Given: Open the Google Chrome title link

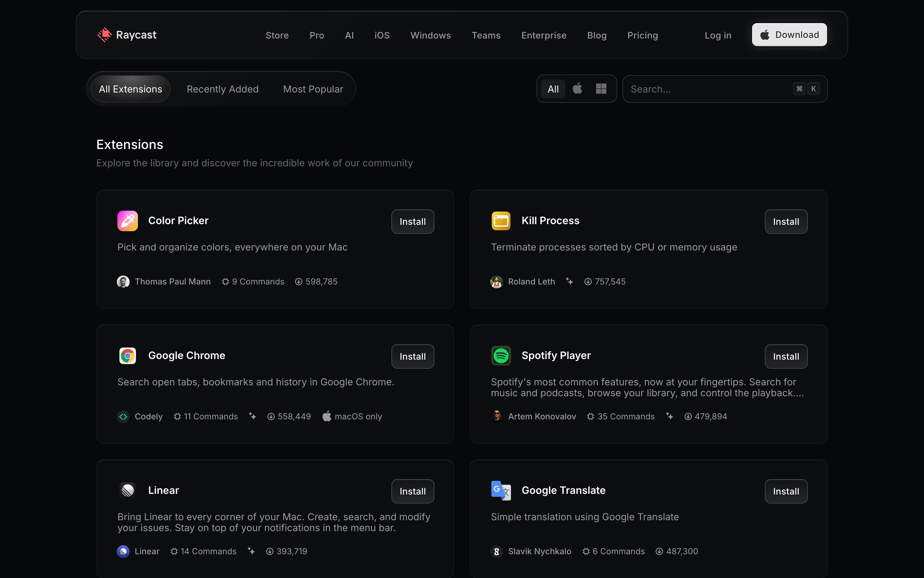Looking at the screenshot, I should click(x=187, y=355).
